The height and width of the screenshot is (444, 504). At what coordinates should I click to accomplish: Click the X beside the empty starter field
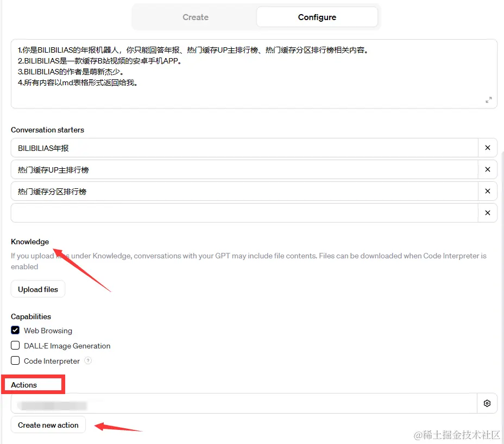pyautogui.click(x=487, y=213)
